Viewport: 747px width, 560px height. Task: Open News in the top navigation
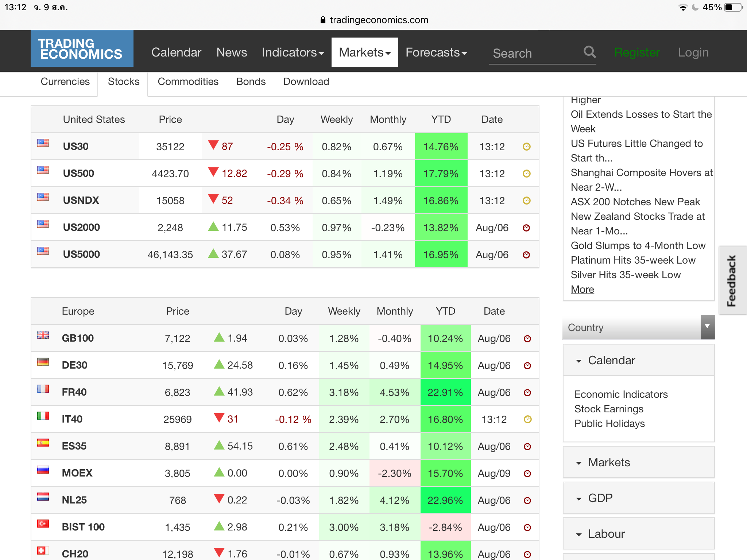coord(232,52)
